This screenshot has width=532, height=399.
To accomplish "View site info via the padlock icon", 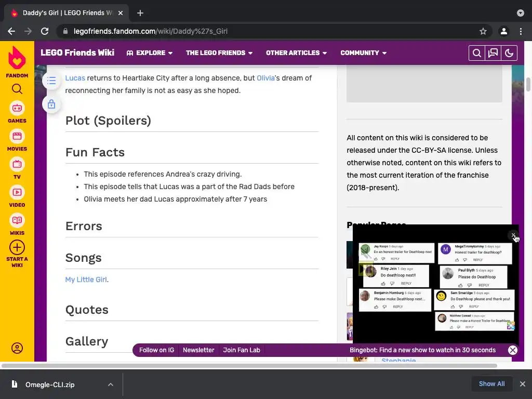I will pyautogui.click(x=65, y=31).
